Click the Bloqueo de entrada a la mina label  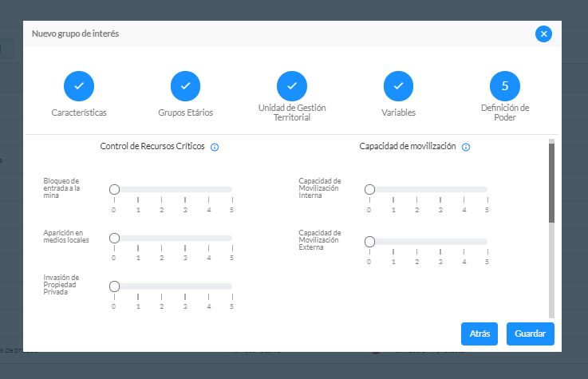pos(61,188)
